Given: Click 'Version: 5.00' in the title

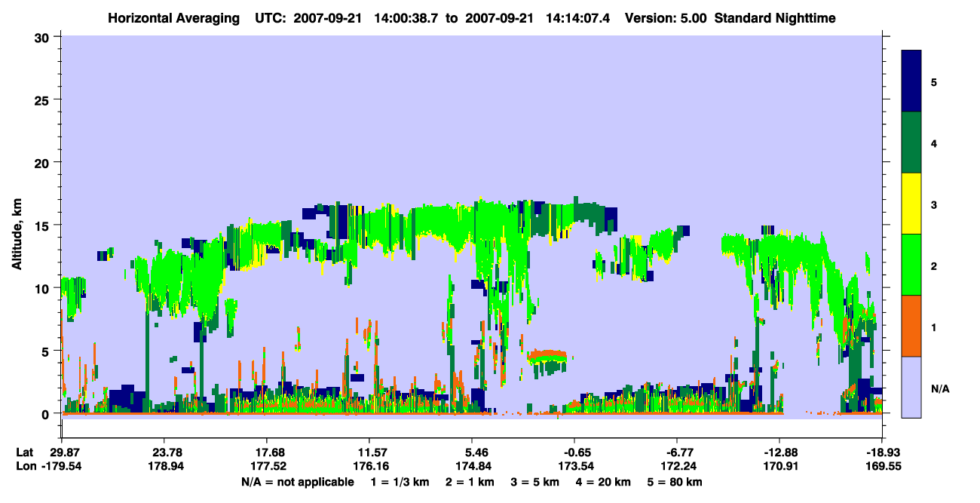Looking at the screenshot, I should pos(666,17).
